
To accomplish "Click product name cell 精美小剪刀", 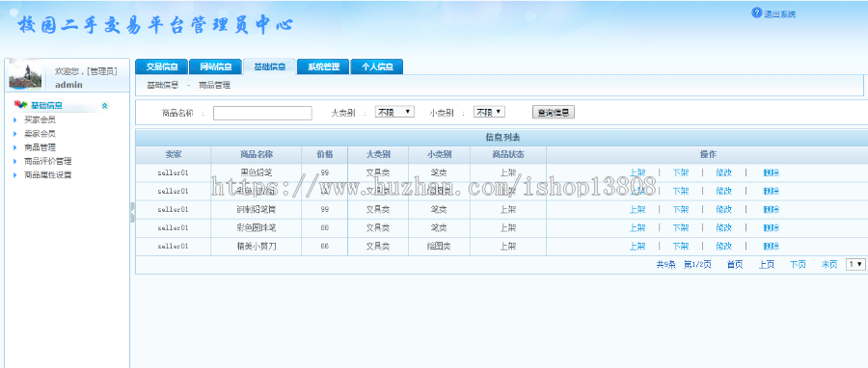I will pyautogui.click(x=257, y=247).
